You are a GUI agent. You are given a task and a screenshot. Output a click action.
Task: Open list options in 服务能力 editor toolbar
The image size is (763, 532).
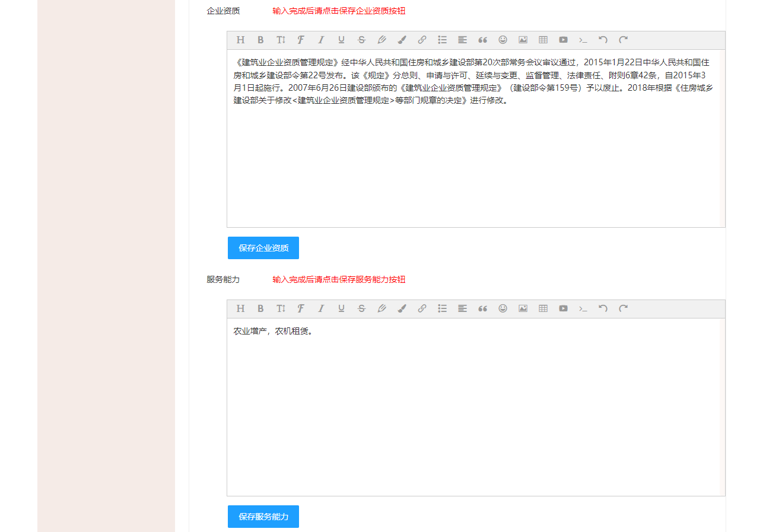click(x=442, y=308)
